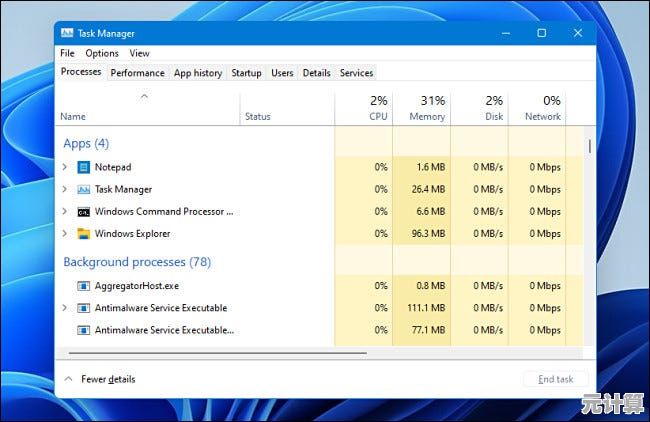The height and width of the screenshot is (422, 650).
Task: Expand the Windows Explorer process group
Action: click(65, 233)
